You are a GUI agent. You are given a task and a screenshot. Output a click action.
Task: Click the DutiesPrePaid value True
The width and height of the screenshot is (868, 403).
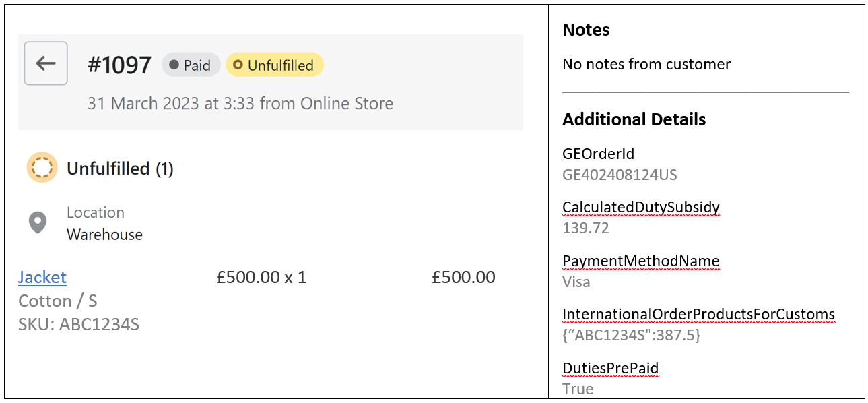coord(578,389)
